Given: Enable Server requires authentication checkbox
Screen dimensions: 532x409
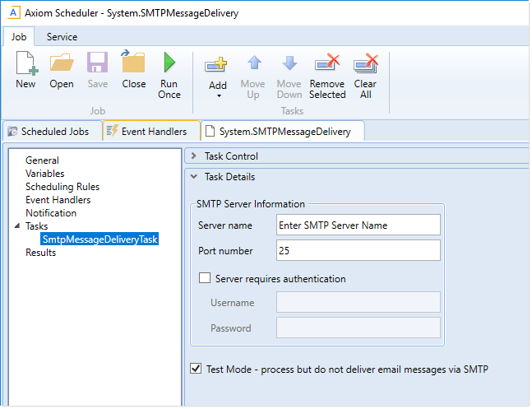Looking at the screenshot, I should (x=205, y=278).
